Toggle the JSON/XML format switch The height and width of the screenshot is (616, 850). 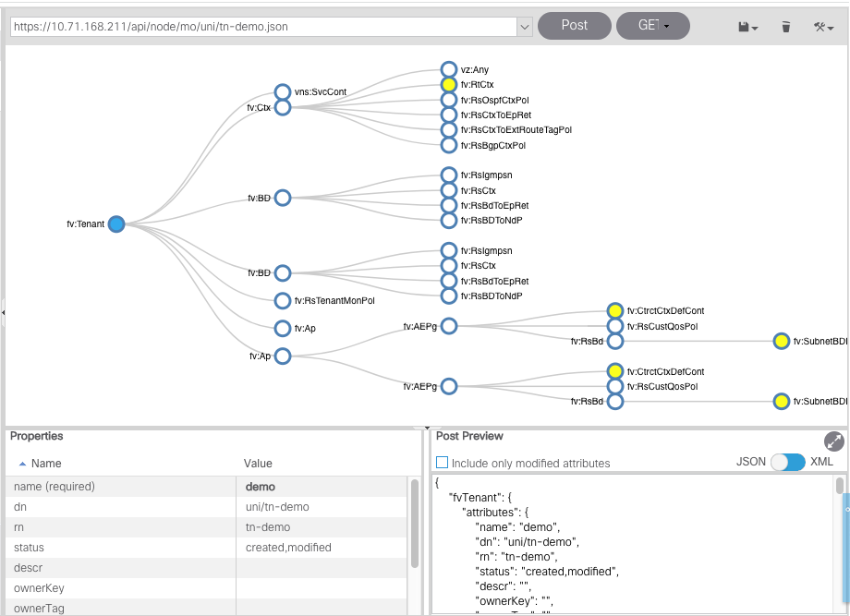[x=788, y=462]
